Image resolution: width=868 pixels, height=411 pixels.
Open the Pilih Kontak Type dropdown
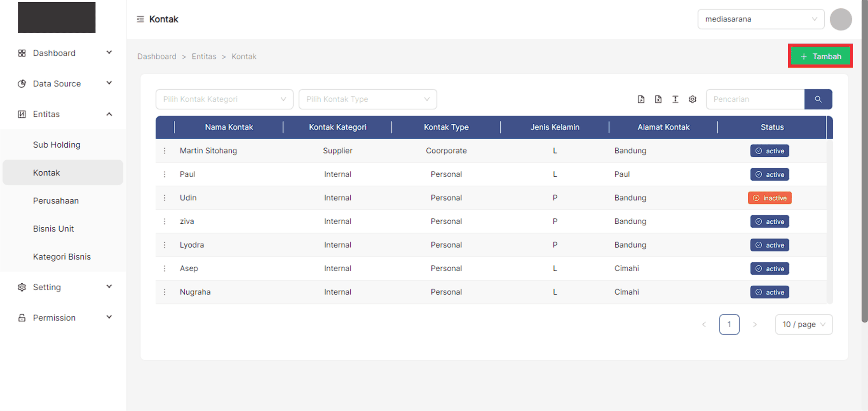[368, 99]
